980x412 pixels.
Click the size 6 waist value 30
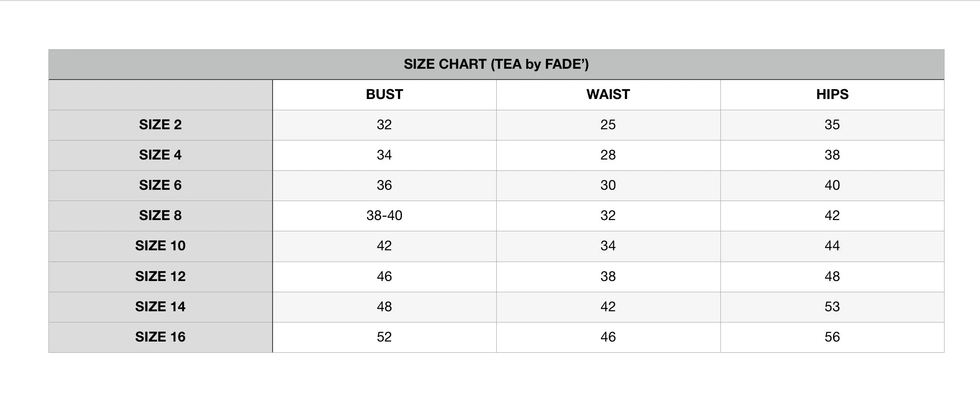pyautogui.click(x=608, y=185)
